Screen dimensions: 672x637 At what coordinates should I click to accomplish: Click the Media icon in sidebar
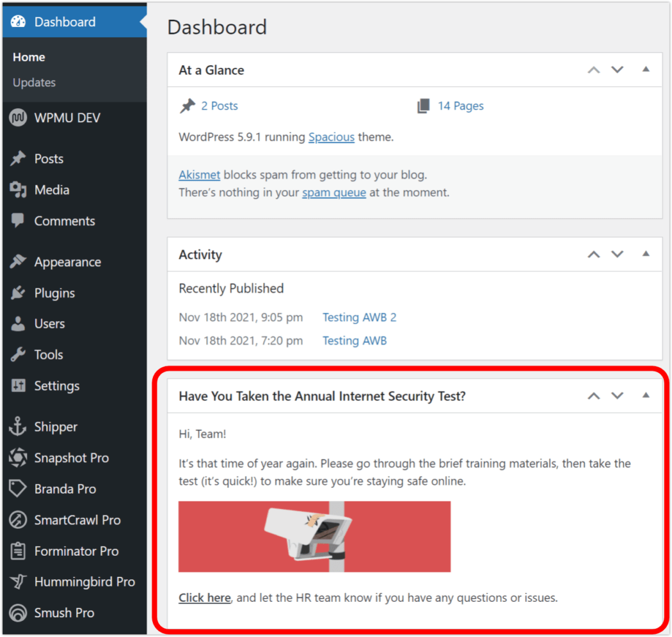click(18, 190)
